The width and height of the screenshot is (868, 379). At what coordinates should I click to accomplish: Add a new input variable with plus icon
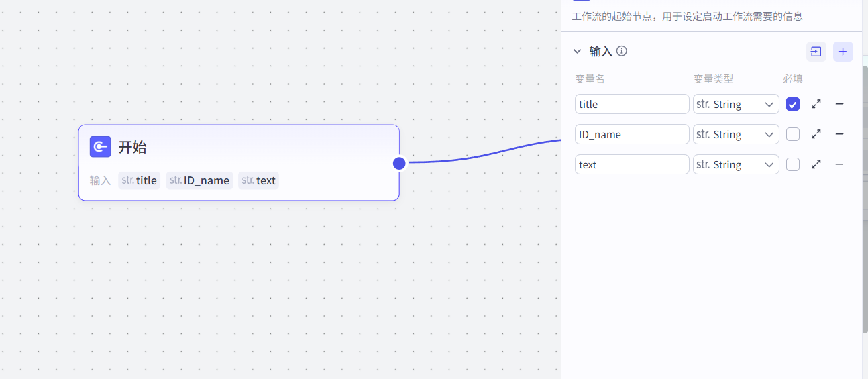843,52
